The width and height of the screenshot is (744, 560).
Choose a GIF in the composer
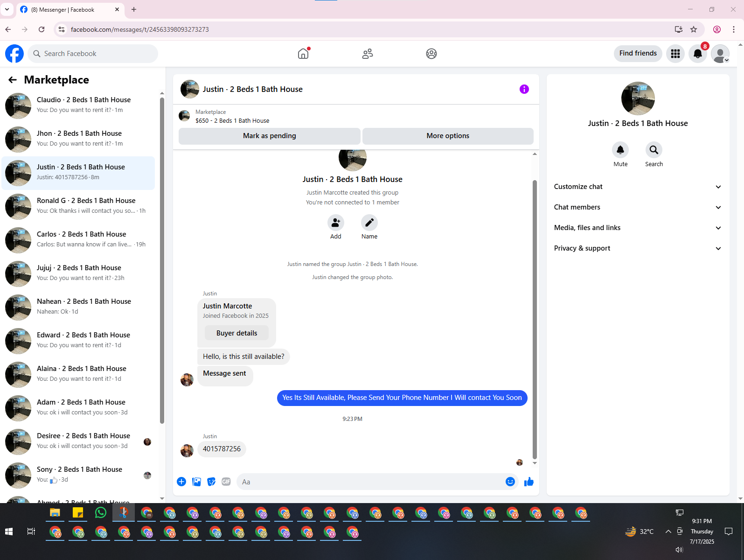coord(226,482)
